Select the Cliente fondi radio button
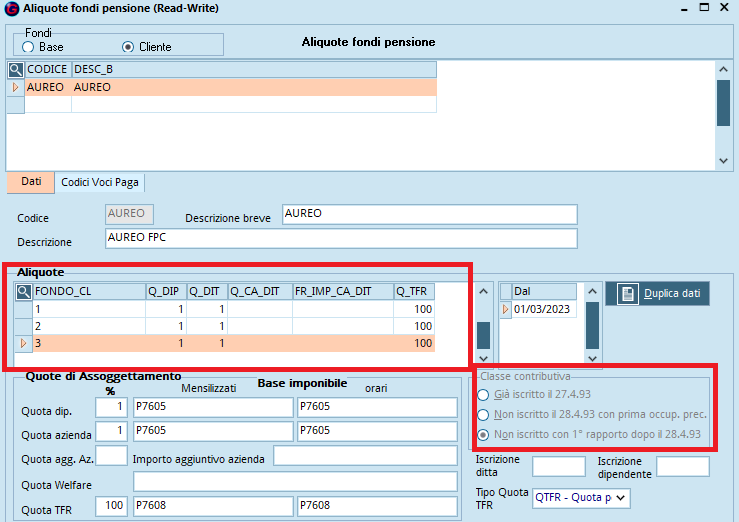The image size is (739, 522). (x=128, y=47)
